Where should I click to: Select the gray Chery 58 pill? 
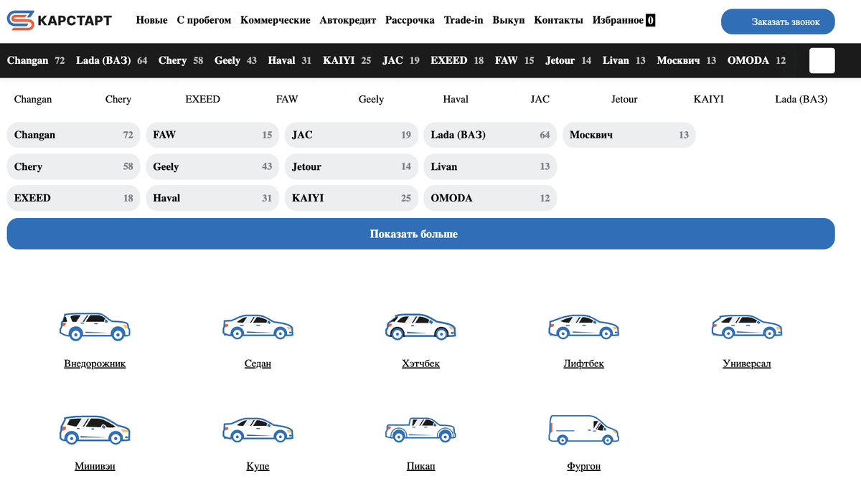tap(74, 166)
